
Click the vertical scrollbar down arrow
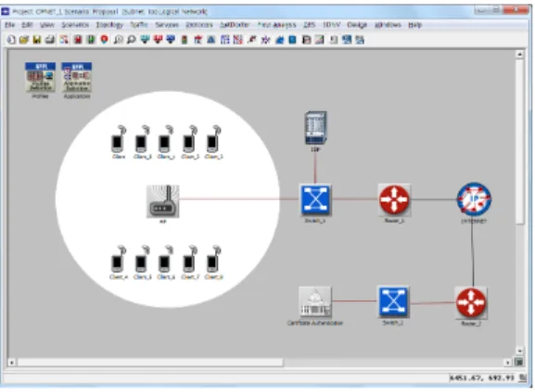click(x=519, y=350)
